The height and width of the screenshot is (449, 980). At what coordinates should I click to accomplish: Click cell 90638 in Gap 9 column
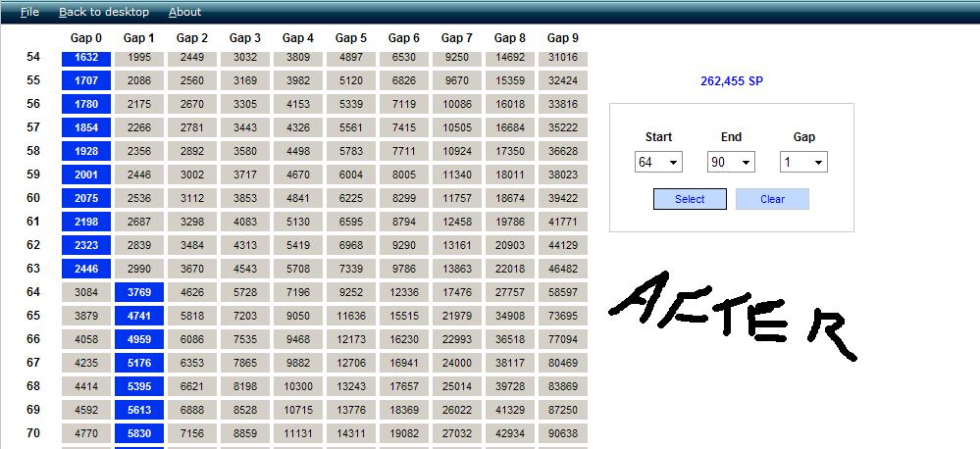click(563, 433)
